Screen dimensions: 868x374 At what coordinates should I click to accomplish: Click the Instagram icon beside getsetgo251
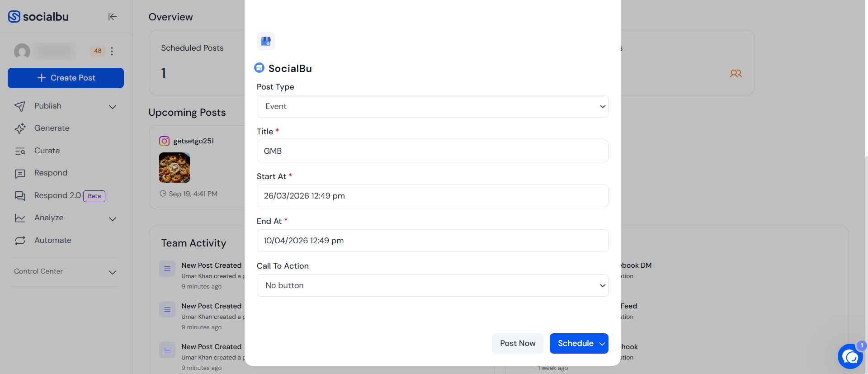pyautogui.click(x=165, y=141)
